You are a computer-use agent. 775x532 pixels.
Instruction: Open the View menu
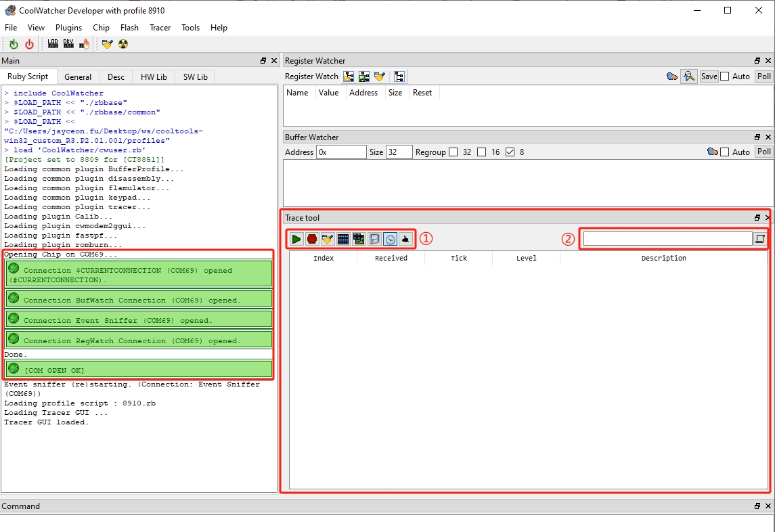coord(36,28)
